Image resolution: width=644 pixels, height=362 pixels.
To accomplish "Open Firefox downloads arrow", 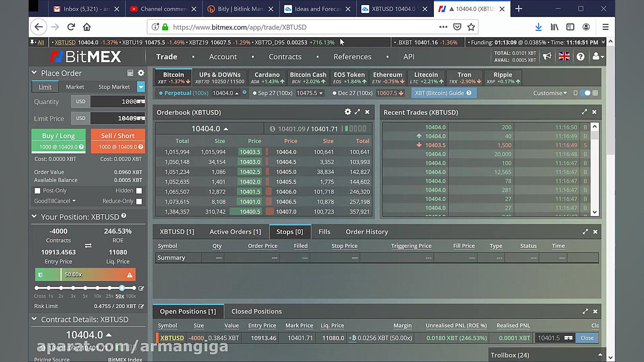I will click(x=538, y=27).
